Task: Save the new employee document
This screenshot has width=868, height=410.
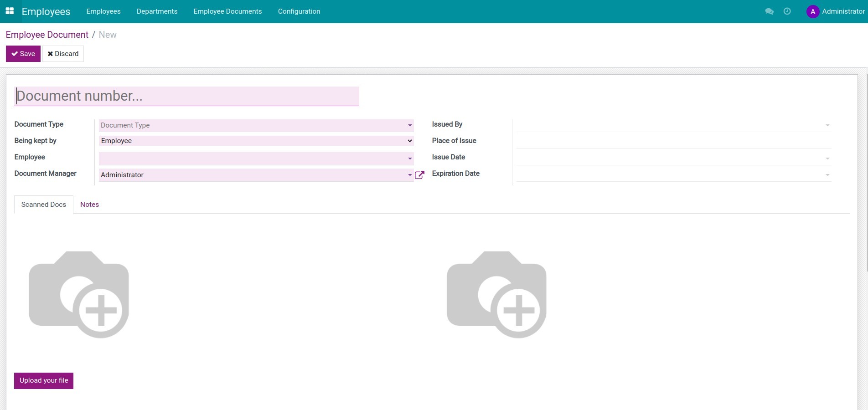Action: click(23, 53)
